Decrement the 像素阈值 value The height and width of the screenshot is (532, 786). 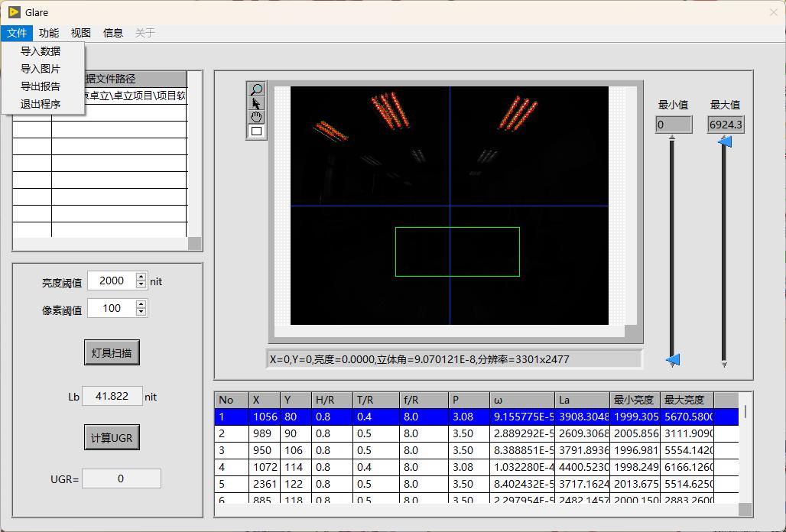pyautogui.click(x=141, y=312)
